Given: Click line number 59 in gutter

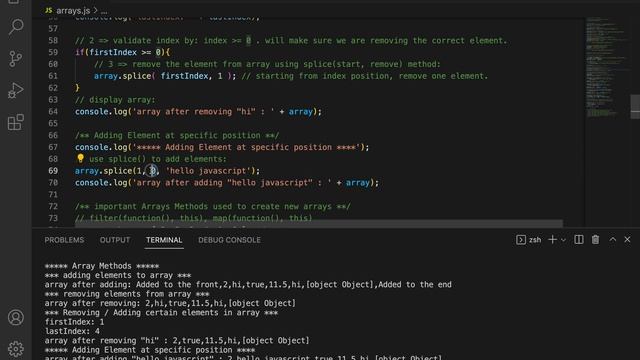Looking at the screenshot, I should click(53, 52).
